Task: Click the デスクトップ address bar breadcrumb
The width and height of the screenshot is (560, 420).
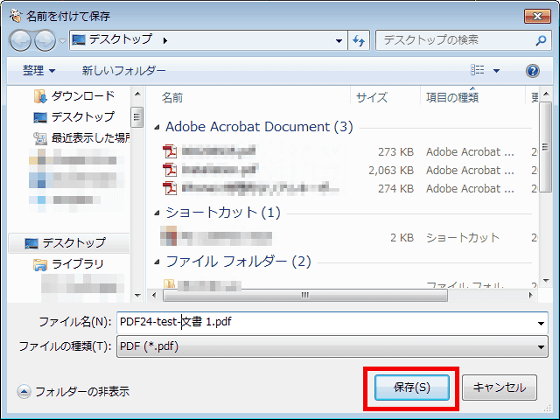Action: pyautogui.click(x=120, y=39)
